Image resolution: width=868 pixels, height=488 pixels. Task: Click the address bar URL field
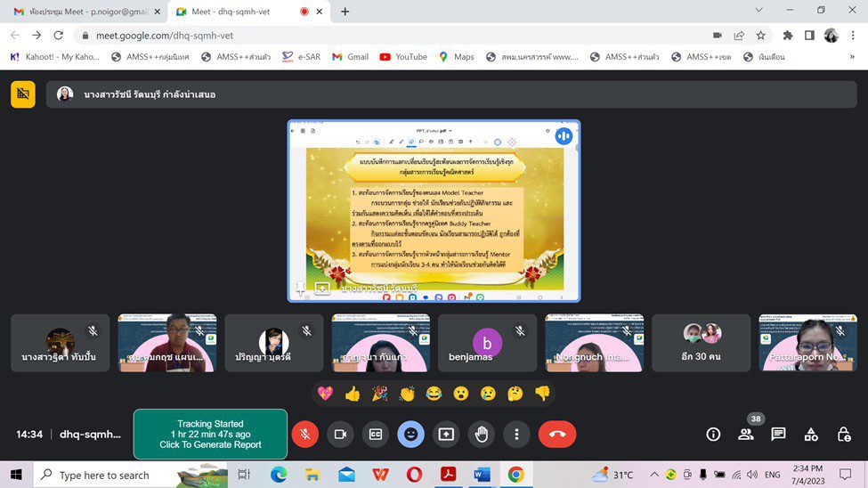coord(387,36)
